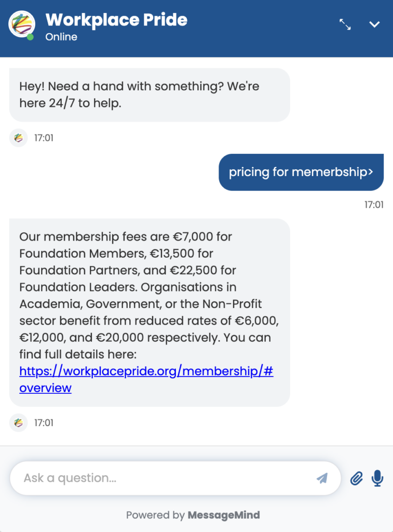Click bot avatar beside the greeting timestamp
This screenshot has width=393, height=532.
coord(19,138)
